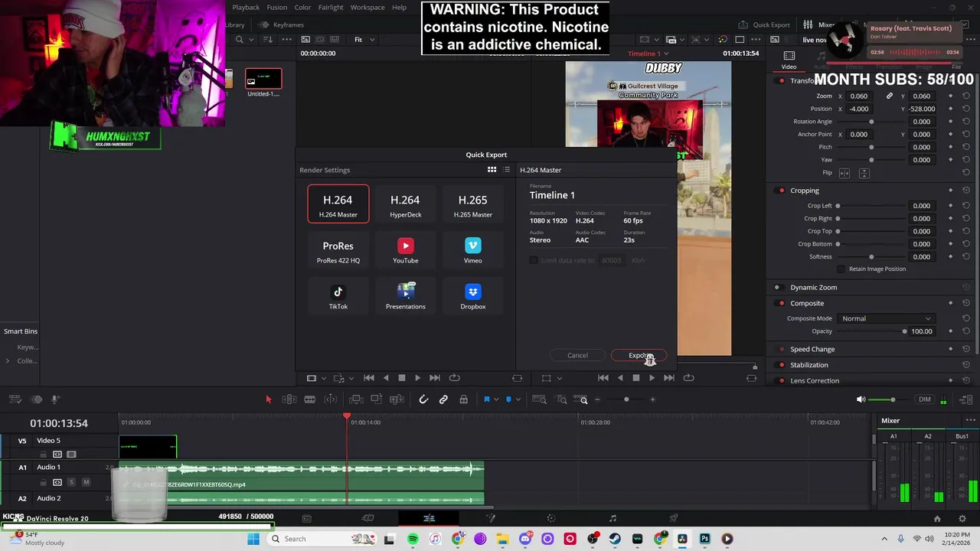This screenshot has width=980, height=551.
Task: Open the Fusion menu
Action: pyautogui.click(x=277, y=8)
